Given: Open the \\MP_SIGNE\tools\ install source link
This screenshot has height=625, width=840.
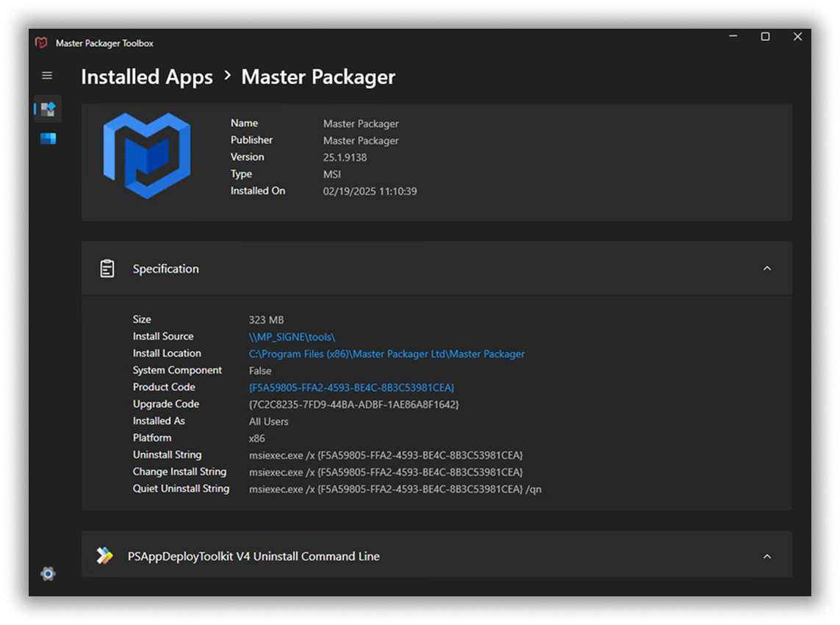Looking at the screenshot, I should click(x=292, y=337).
